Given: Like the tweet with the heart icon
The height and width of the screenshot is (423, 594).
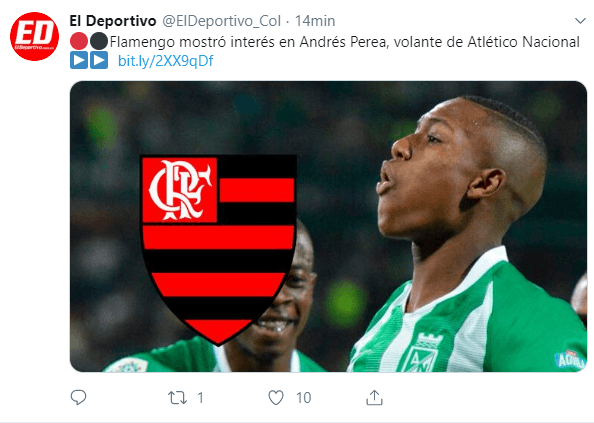Looking at the screenshot, I should pos(276,398).
